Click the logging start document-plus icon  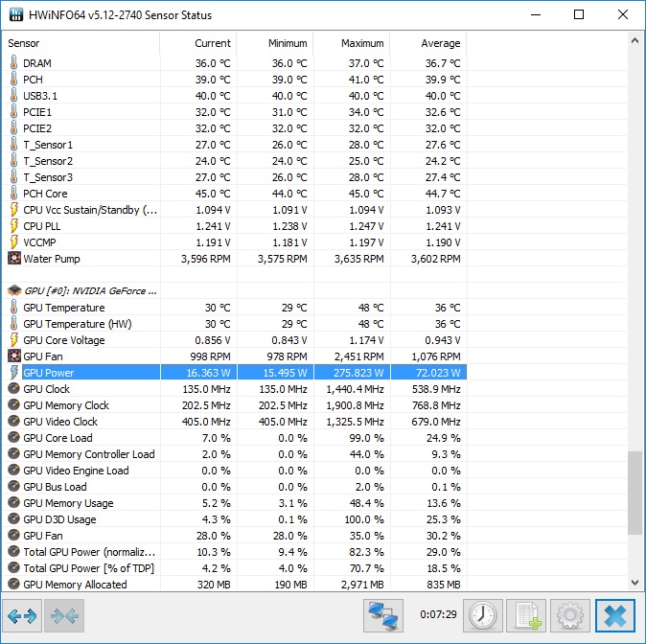tap(526, 616)
